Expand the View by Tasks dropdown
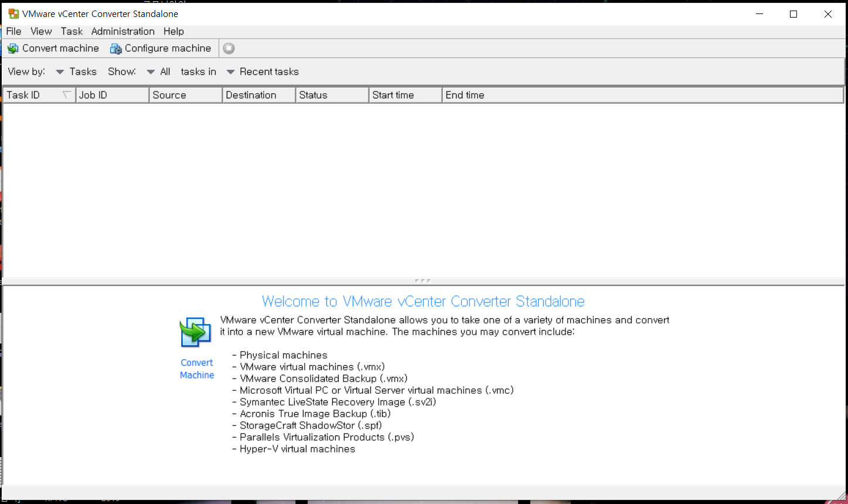Screen dimensions: 848x504 pyautogui.click(x=76, y=71)
